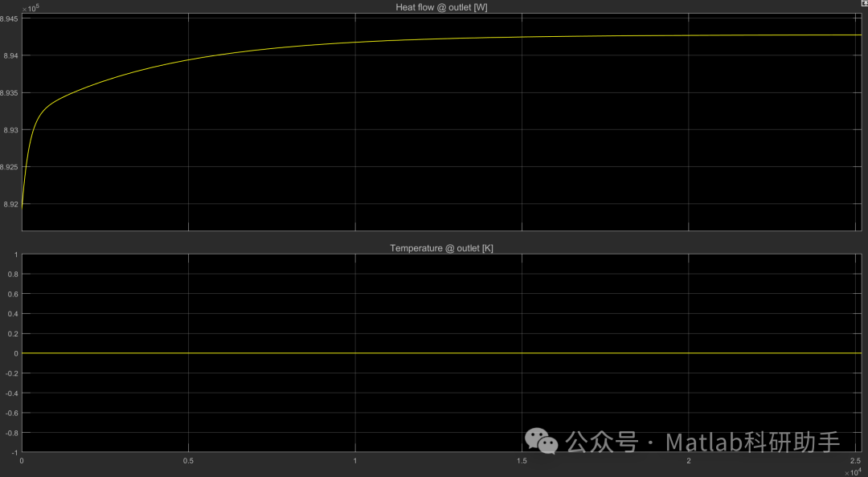Click the 0.5 tick label on the time axis
Image resolution: width=868 pixels, height=477 pixels.
(x=188, y=460)
